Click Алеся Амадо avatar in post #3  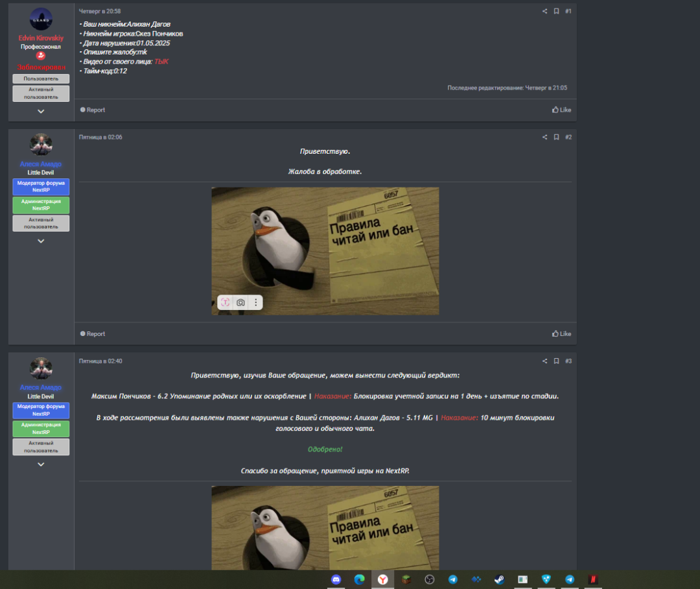(41, 368)
